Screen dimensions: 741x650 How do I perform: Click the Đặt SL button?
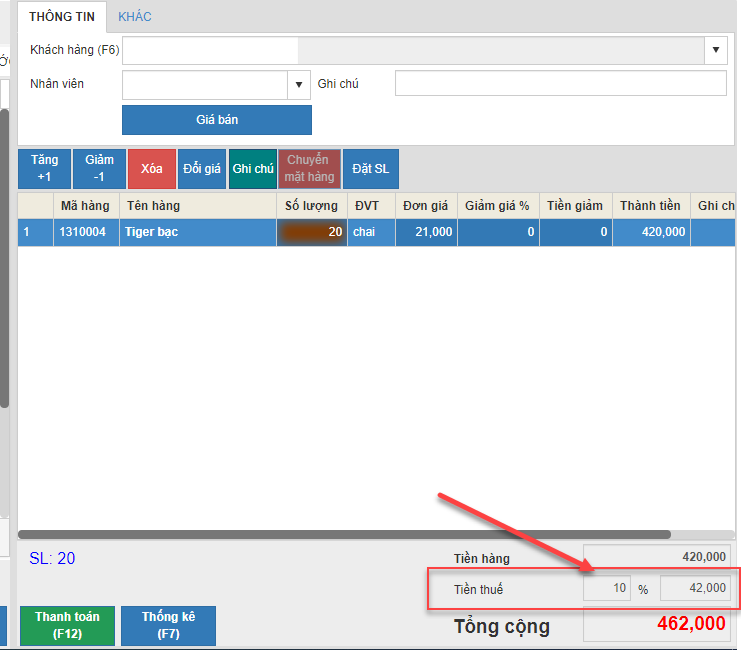371,169
